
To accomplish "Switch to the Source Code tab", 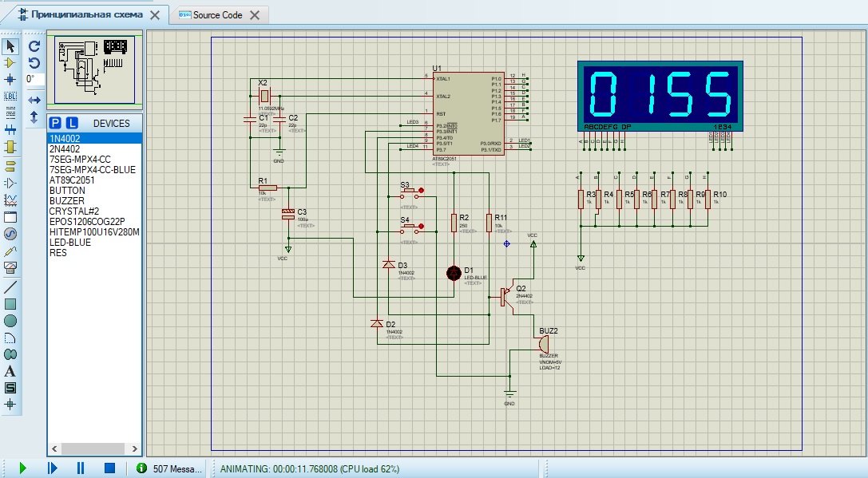I will pyautogui.click(x=217, y=15).
